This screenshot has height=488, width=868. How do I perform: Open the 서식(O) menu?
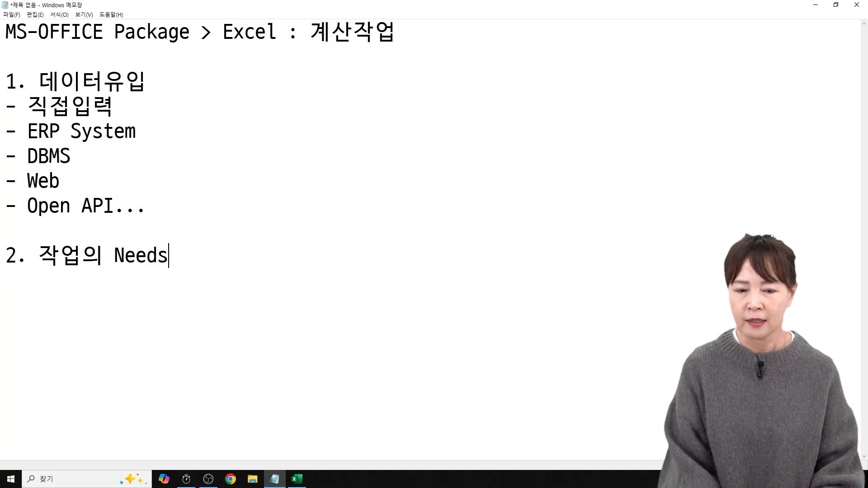tap(58, 14)
